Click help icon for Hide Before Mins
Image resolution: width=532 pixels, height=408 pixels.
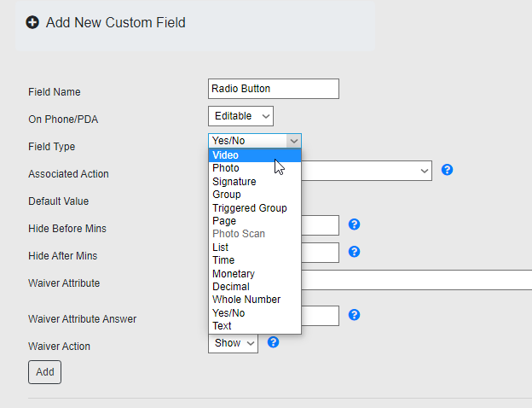click(x=355, y=224)
